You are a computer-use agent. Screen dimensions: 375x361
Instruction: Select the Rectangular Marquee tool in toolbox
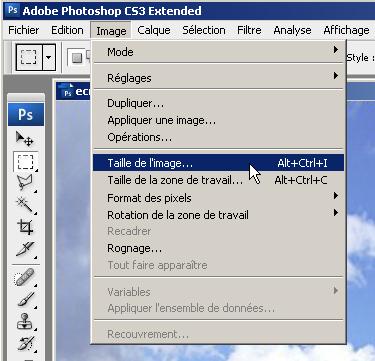(25, 162)
